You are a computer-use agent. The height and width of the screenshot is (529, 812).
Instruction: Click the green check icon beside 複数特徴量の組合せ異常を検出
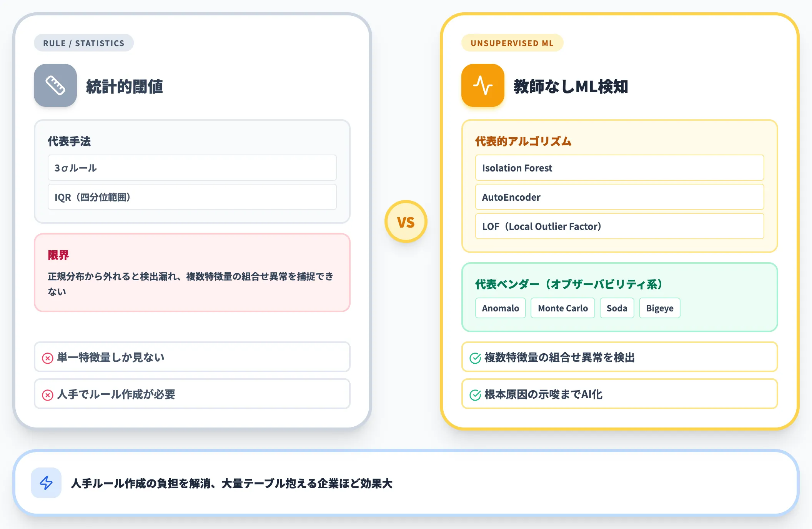(x=475, y=358)
